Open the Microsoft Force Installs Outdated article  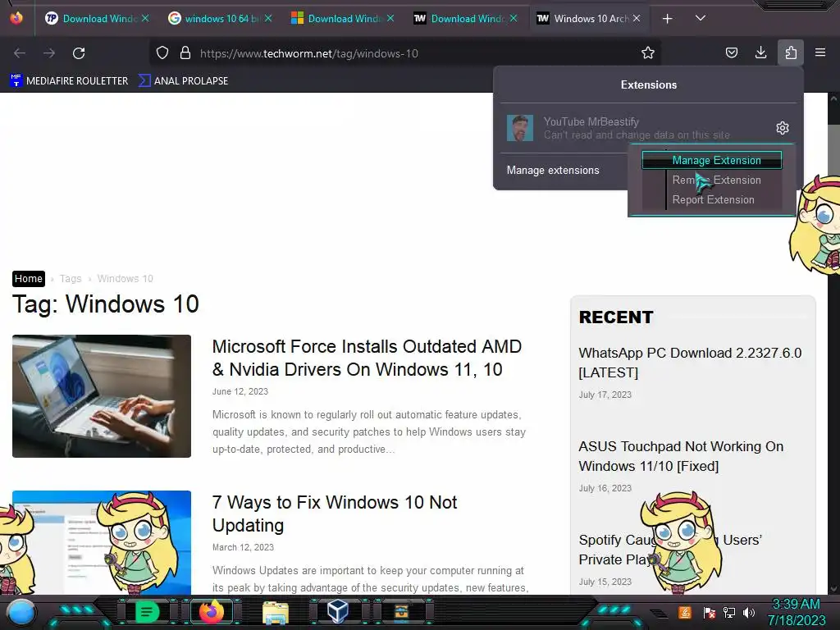pyautogui.click(x=367, y=358)
